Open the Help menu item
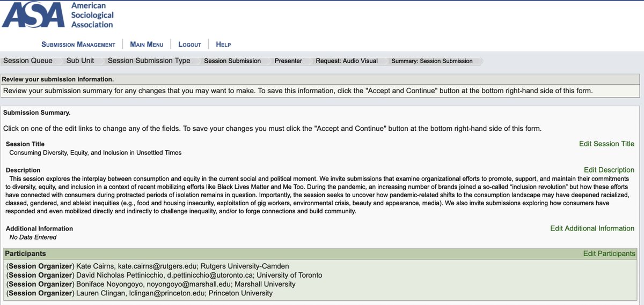This screenshot has width=644, height=305. coord(223,44)
